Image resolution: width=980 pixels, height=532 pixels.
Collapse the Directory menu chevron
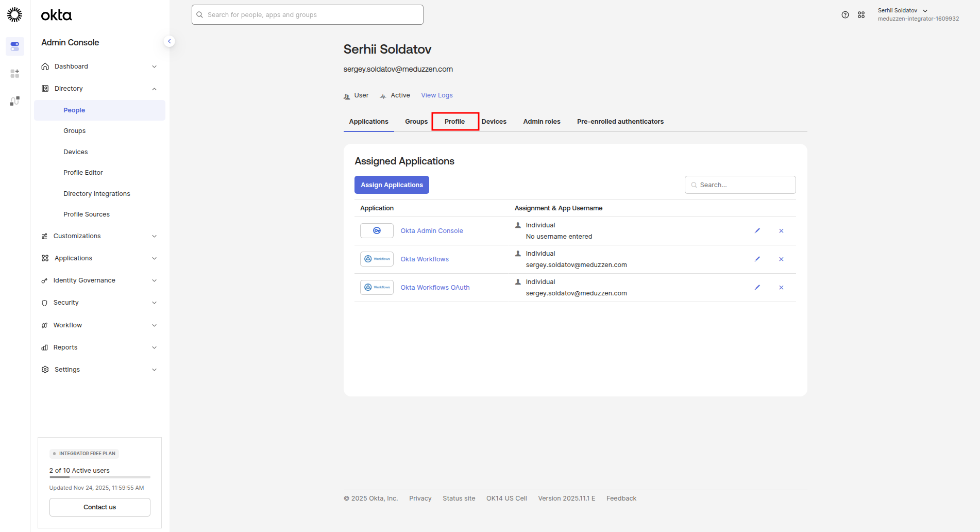pyautogui.click(x=154, y=89)
